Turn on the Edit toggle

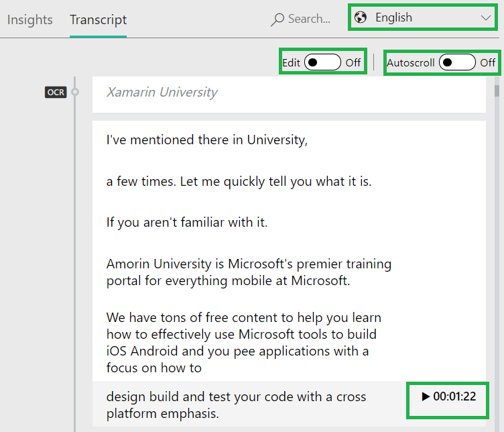pyautogui.click(x=322, y=62)
